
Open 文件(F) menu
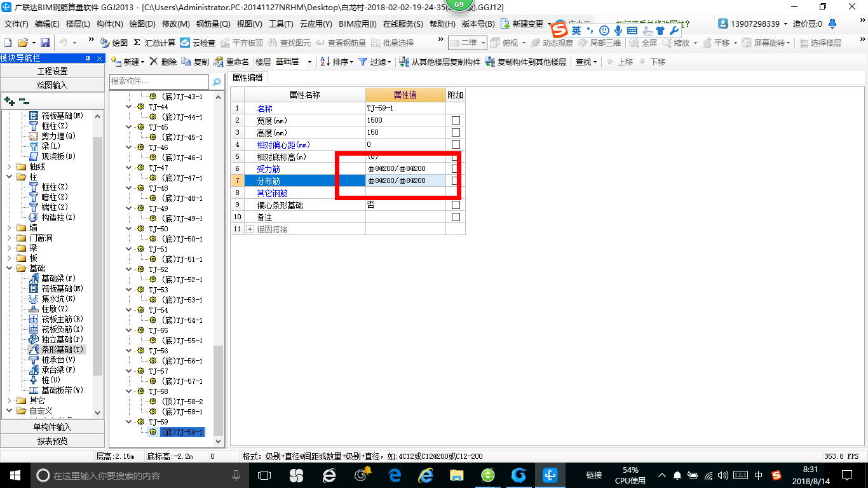(17, 24)
